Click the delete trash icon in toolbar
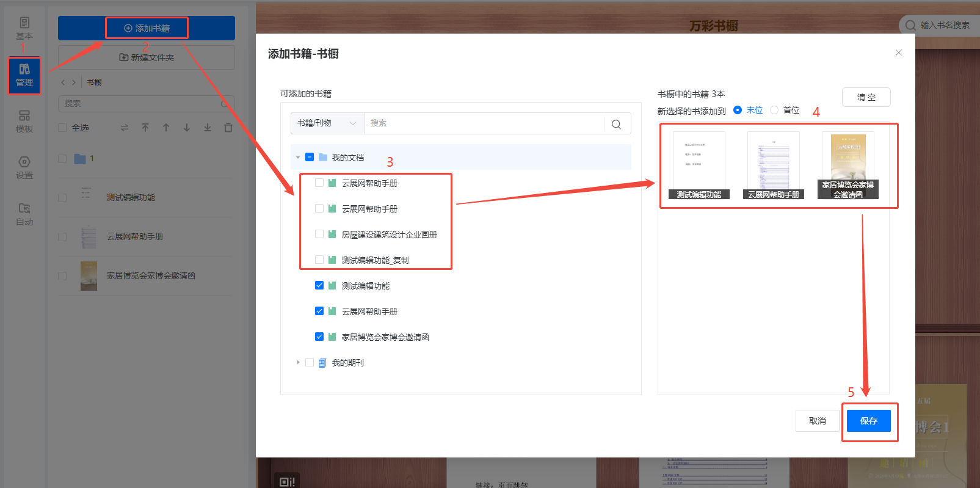Screen dimensions: 980x488 tap(228, 128)
